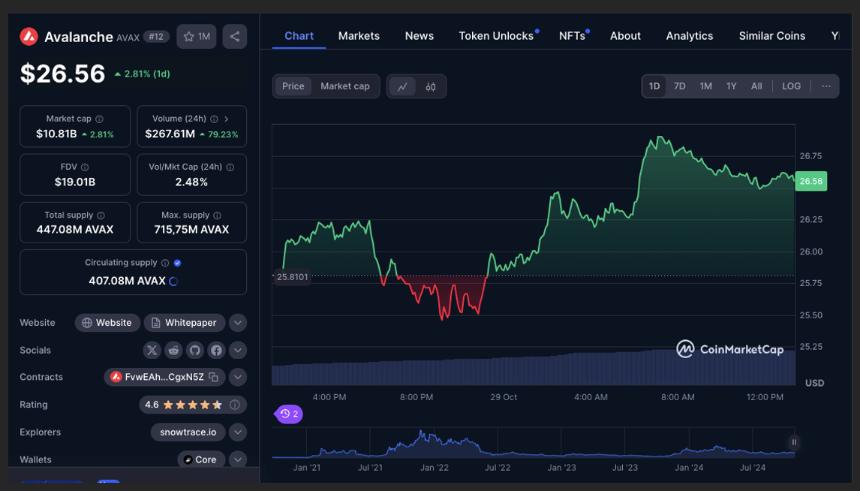Set chart range to 1Y
This screenshot has height=491, width=860.
[x=731, y=86]
